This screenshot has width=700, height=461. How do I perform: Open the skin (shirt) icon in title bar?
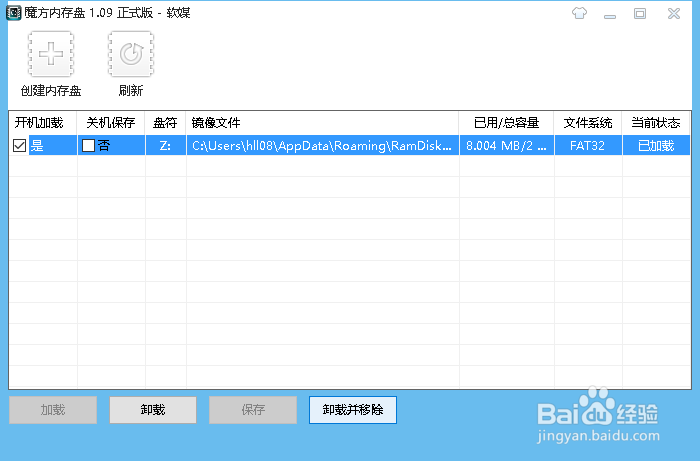(579, 13)
